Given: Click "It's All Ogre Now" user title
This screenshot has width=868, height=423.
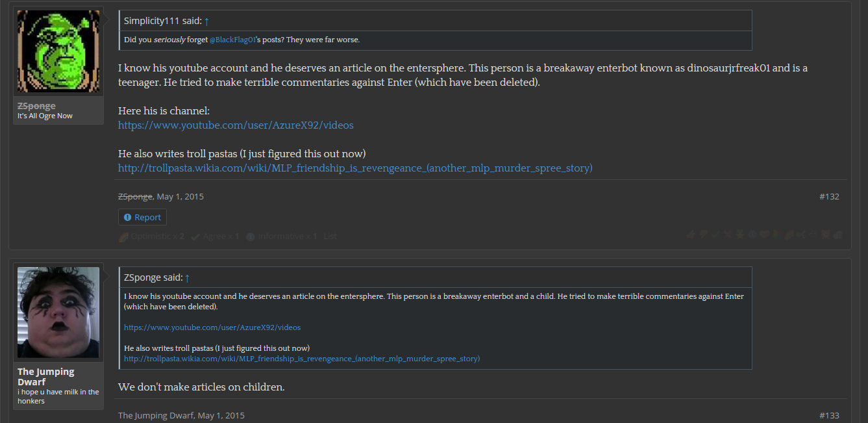Looking at the screenshot, I should click(45, 116).
